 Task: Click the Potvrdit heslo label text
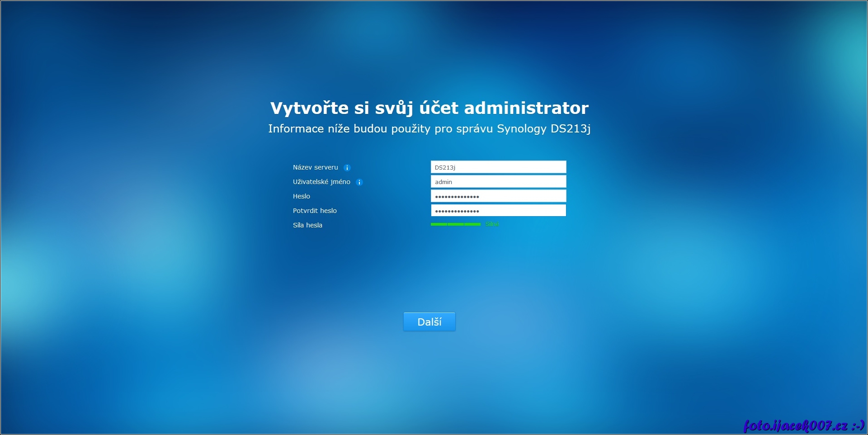315,211
